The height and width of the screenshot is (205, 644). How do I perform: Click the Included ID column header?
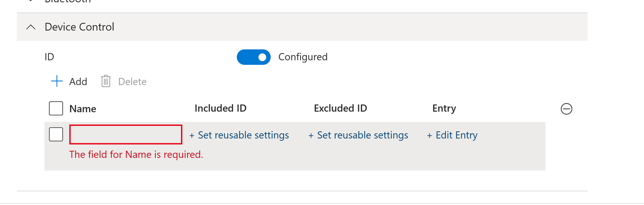tap(221, 108)
